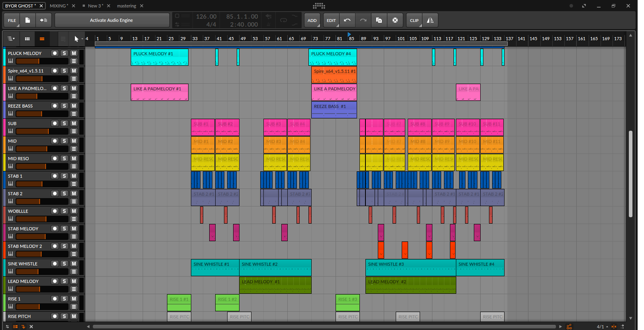The width and height of the screenshot is (644, 330).
Task: Open track list view options dropdown
Action: 11,39
